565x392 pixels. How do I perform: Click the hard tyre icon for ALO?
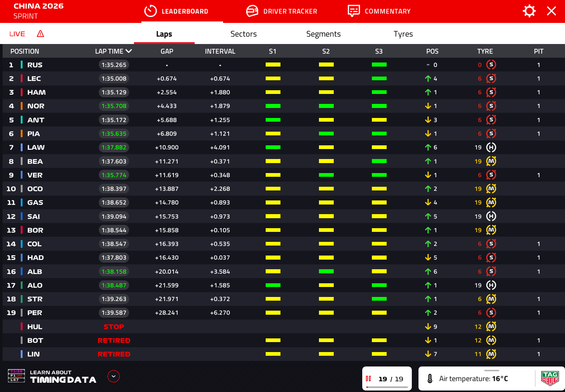pyautogui.click(x=491, y=285)
